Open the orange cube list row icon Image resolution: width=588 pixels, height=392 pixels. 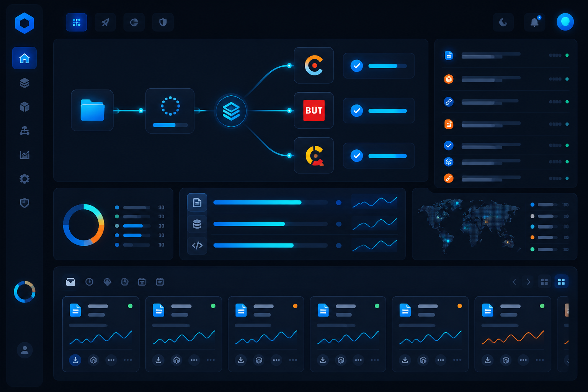[x=449, y=79]
